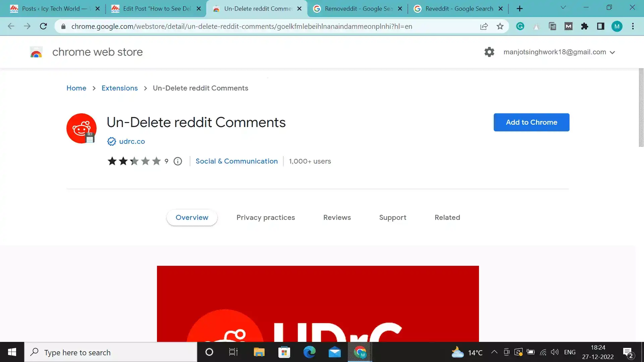
Task: Open Chrome Web Store settings gear
Action: pos(489,52)
